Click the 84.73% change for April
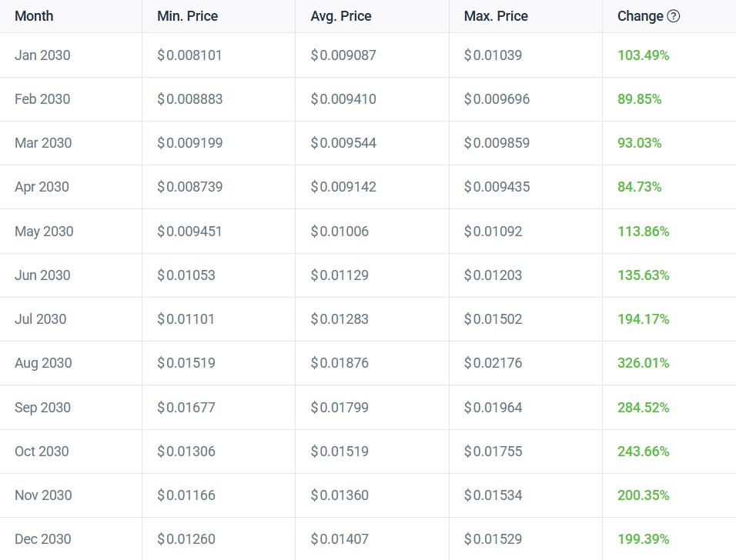The image size is (736, 560). click(x=639, y=187)
